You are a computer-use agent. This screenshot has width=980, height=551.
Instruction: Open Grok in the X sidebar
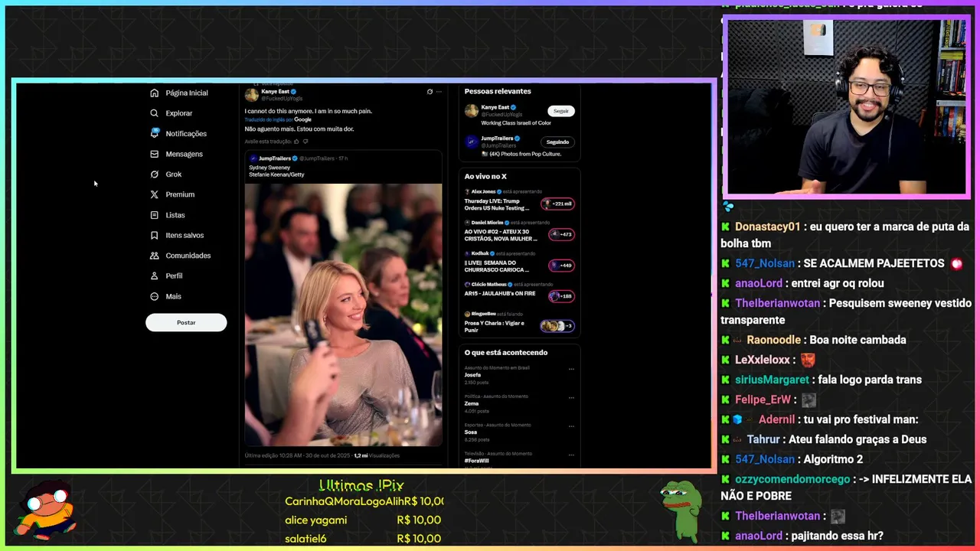(x=166, y=174)
